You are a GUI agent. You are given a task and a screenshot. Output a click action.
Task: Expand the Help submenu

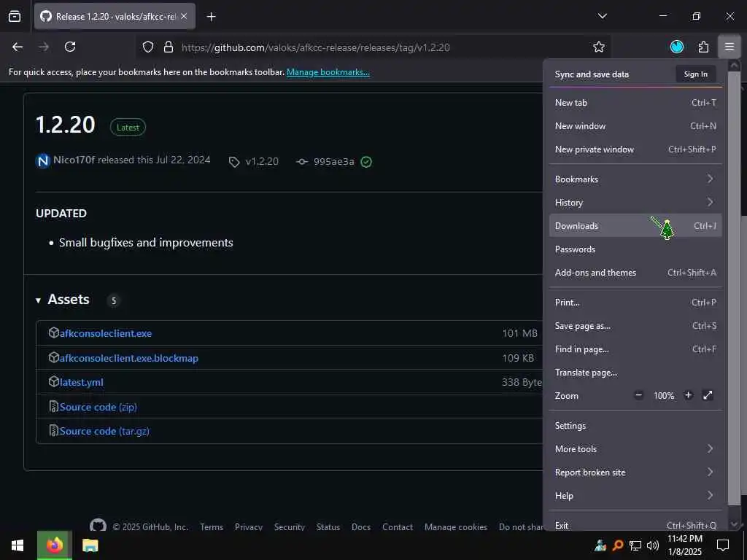635,496
